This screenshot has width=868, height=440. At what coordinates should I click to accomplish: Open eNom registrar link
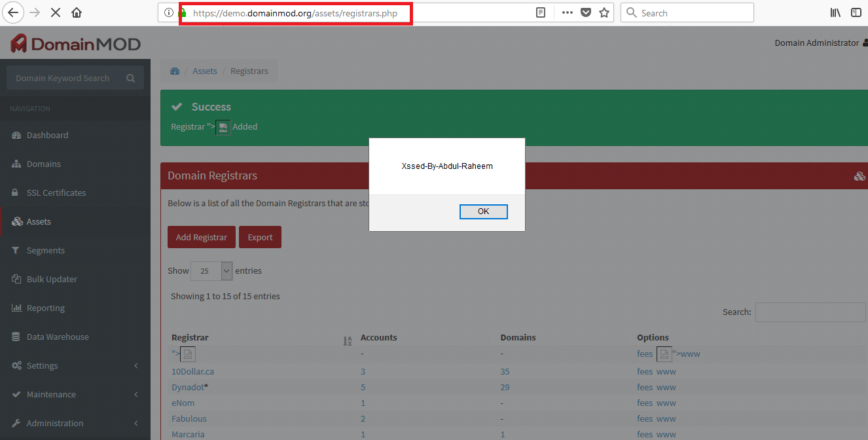pyautogui.click(x=183, y=403)
